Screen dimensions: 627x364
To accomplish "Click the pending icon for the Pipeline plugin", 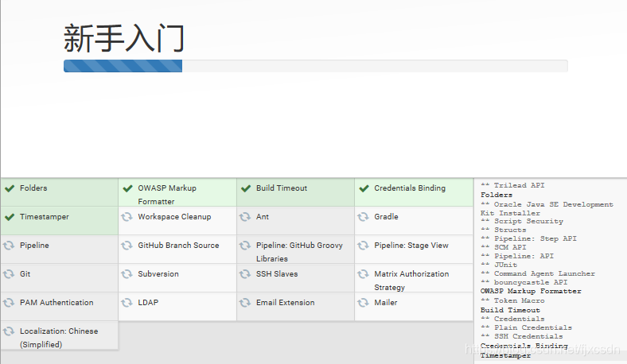I will (x=9, y=246).
